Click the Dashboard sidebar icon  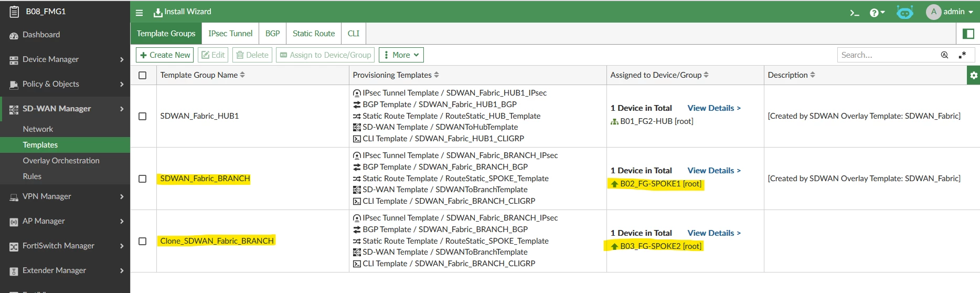click(14, 36)
